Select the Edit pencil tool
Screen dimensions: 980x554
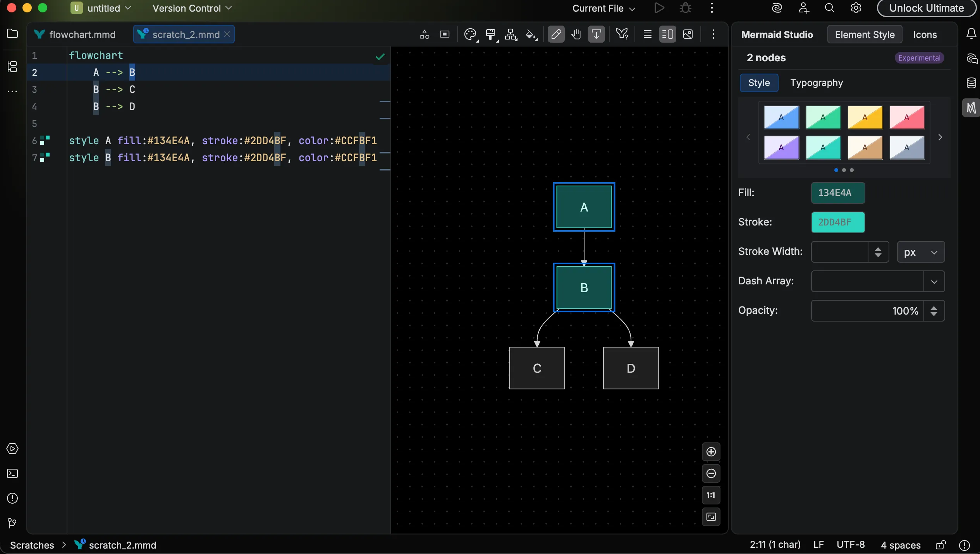click(x=556, y=34)
